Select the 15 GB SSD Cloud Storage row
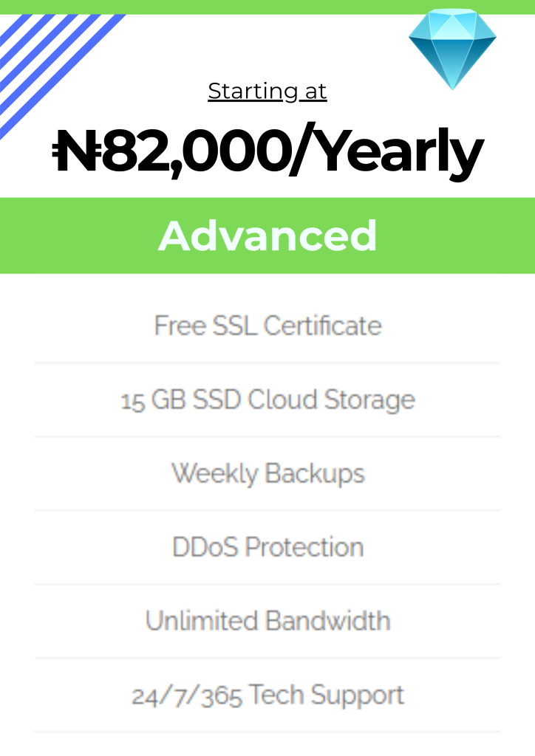This screenshot has height=756, width=535. coord(267,399)
